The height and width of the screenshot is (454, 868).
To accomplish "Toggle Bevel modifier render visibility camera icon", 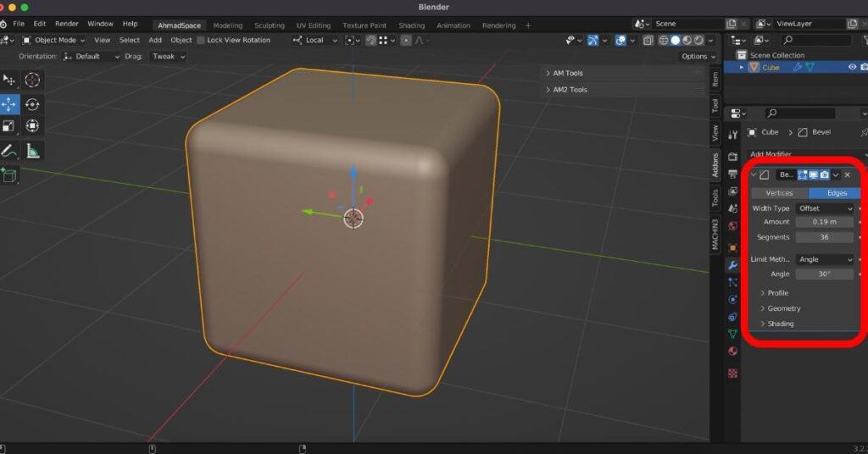I will click(823, 174).
